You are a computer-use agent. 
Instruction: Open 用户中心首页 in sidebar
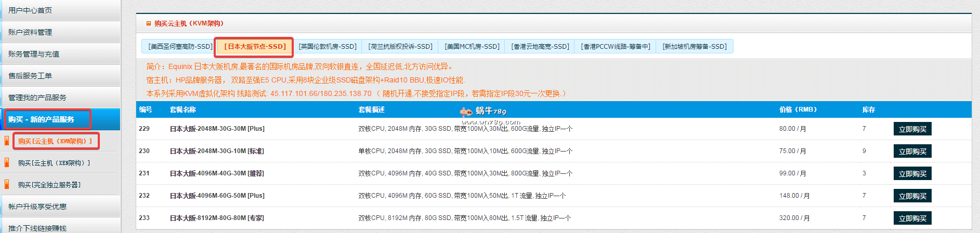pos(30,10)
